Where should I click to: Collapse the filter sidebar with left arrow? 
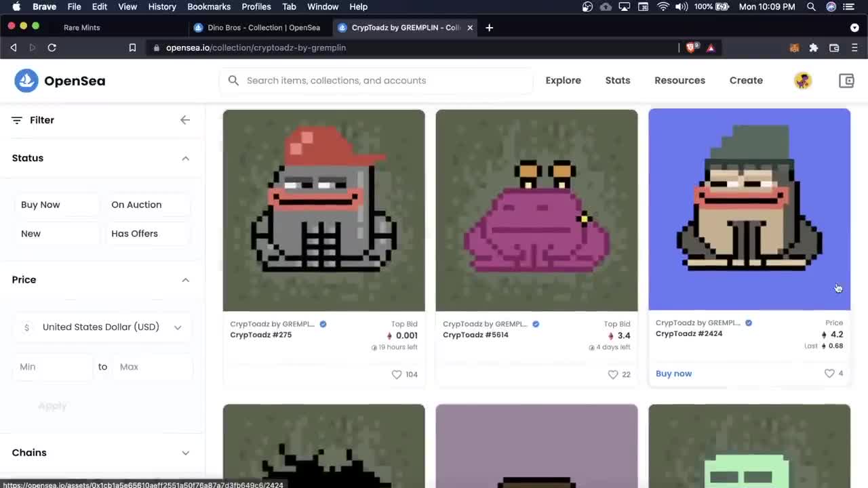[x=185, y=120]
